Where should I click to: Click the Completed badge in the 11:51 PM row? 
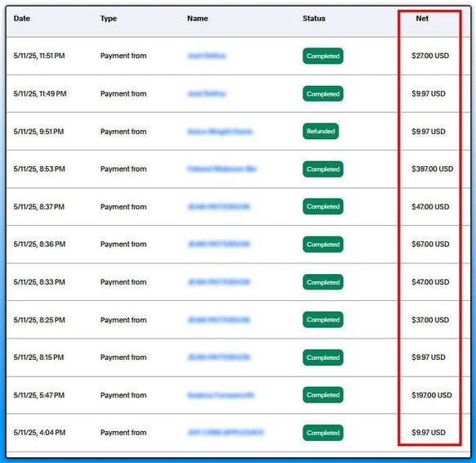pyautogui.click(x=323, y=56)
